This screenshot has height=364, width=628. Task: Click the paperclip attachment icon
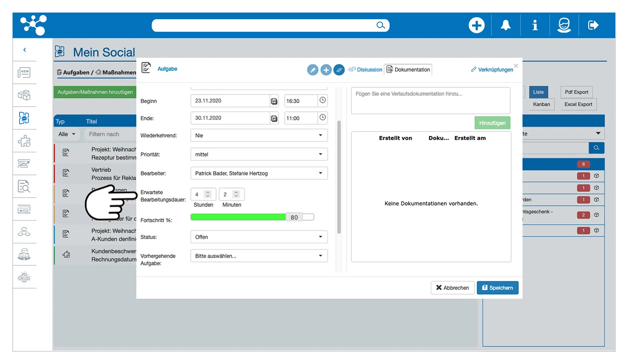[x=339, y=70]
